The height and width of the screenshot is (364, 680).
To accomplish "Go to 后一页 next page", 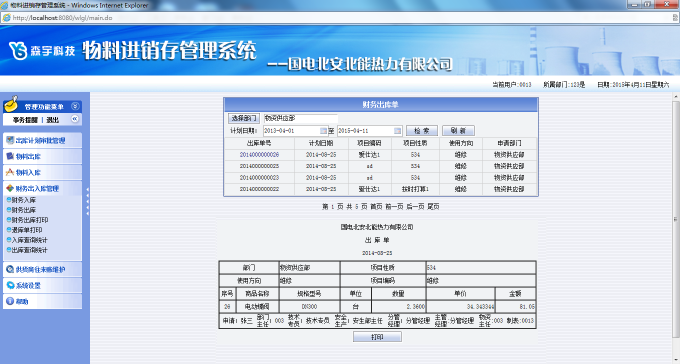I will pyautogui.click(x=415, y=207).
